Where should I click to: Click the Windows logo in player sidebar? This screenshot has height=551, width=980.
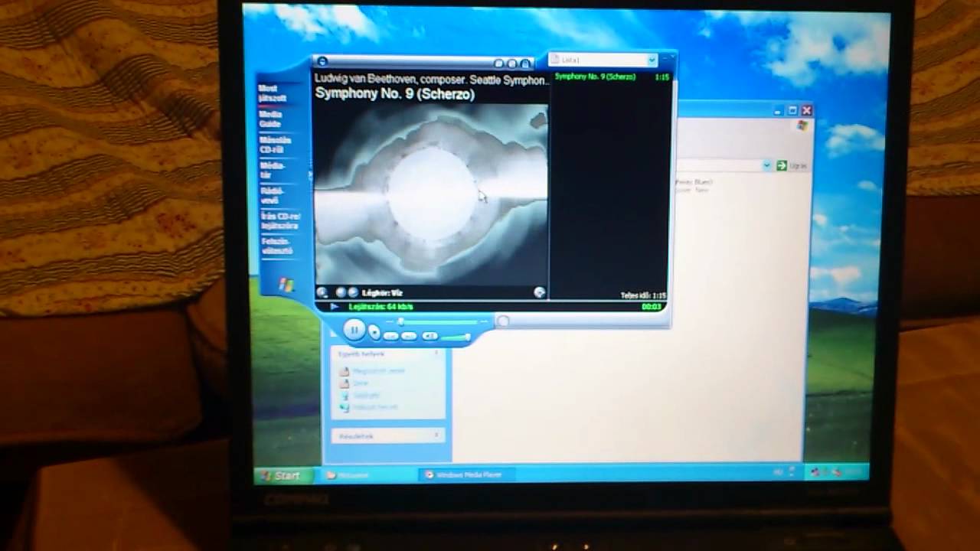point(286,284)
